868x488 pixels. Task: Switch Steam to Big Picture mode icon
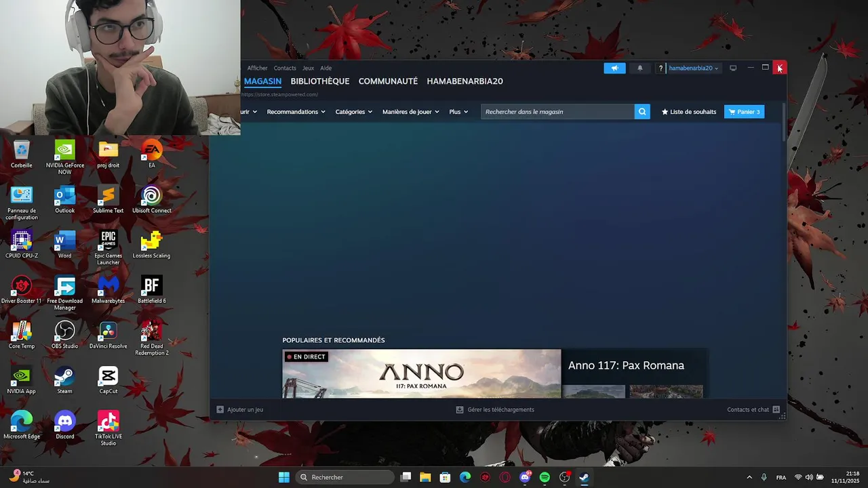pyautogui.click(x=733, y=68)
